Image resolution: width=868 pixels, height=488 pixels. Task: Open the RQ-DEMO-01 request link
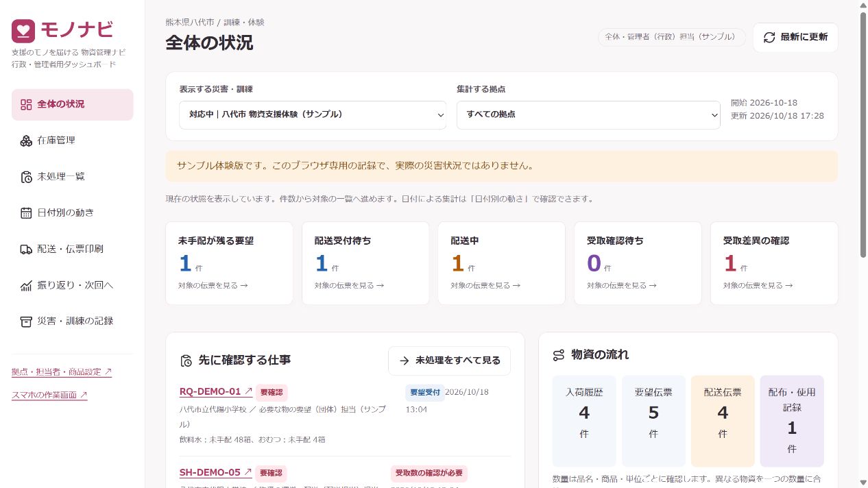(x=216, y=391)
